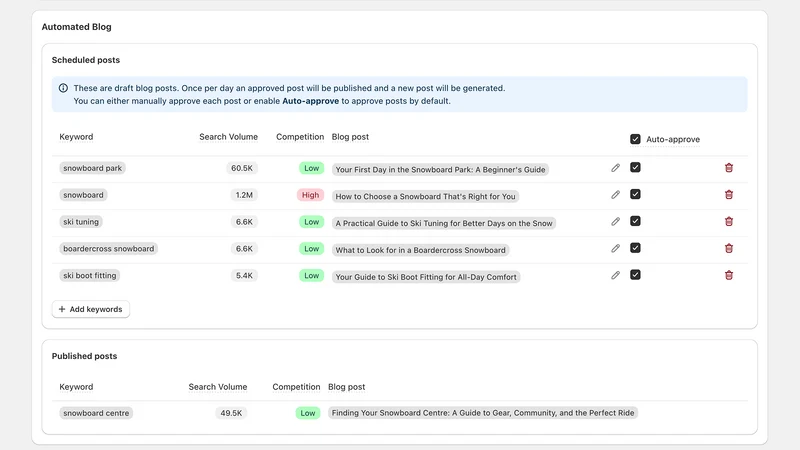The width and height of the screenshot is (800, 450).
Task: Edit the boardercross snowboard post
Action: point(615,248)
